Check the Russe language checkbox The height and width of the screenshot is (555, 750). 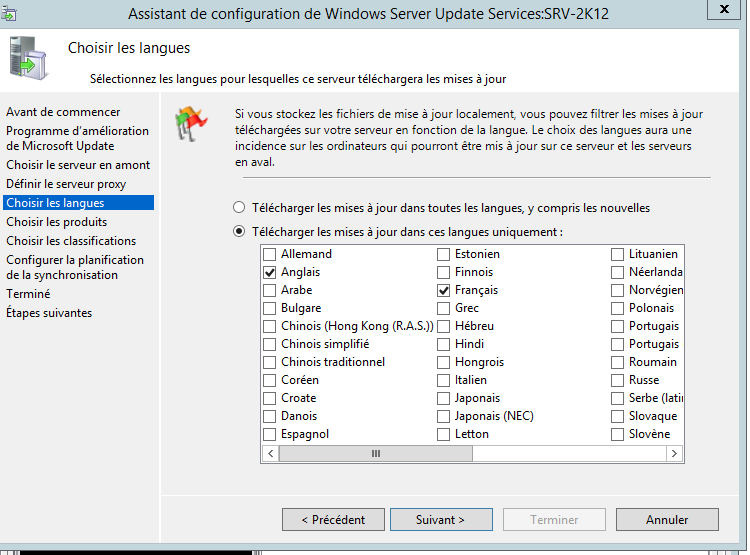point(618,380)
